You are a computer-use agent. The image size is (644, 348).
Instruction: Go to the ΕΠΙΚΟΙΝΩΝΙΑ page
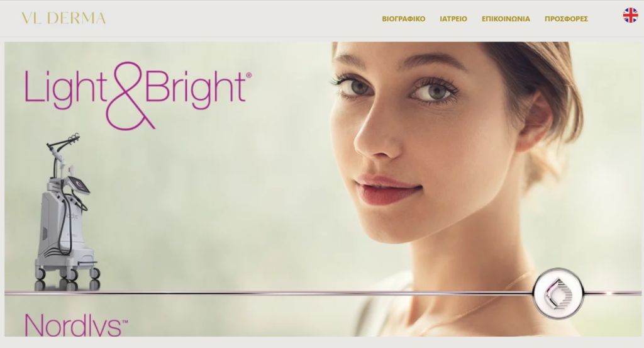pyautogui.click(x=506, y=19)
